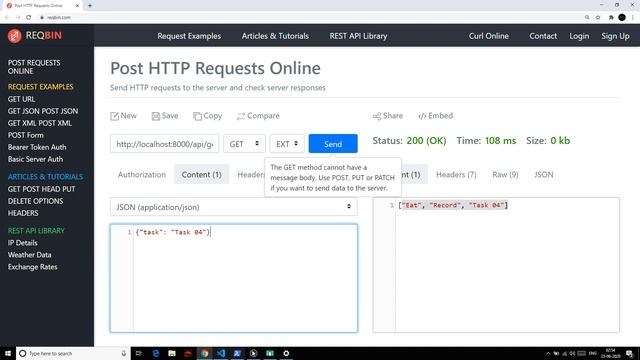Screen dimensions: 640x360
Task: Switch to the response Headers (7) tab
Action: click(x=456, y=174)
